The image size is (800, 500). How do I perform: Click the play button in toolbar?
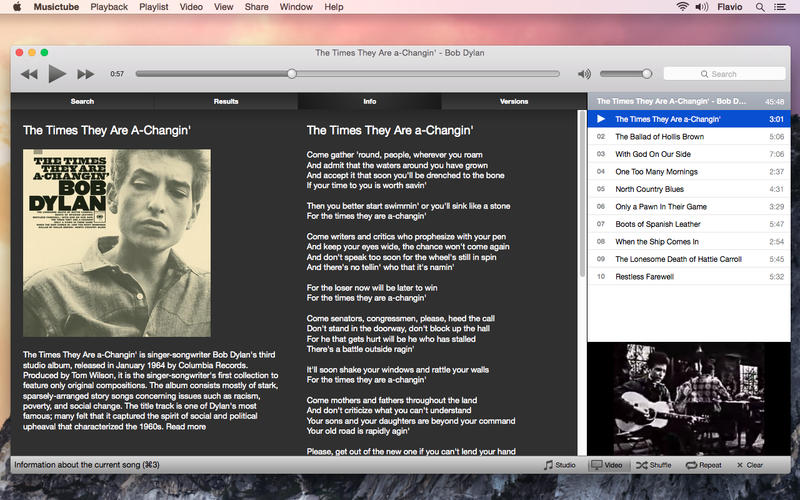click(x=57, y=73)
